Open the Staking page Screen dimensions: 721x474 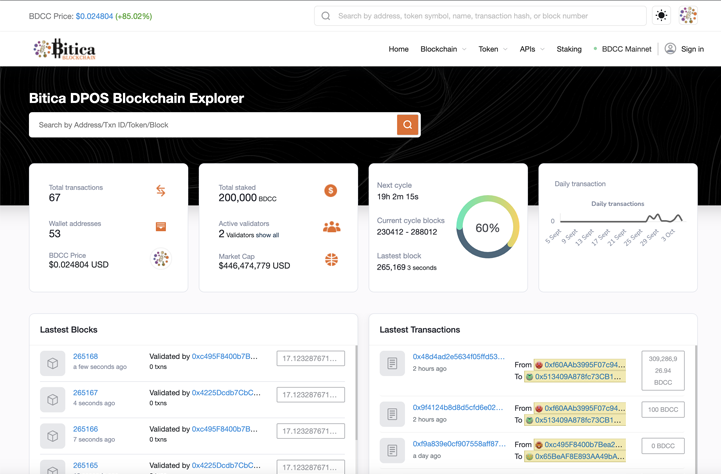click(569, 49)
